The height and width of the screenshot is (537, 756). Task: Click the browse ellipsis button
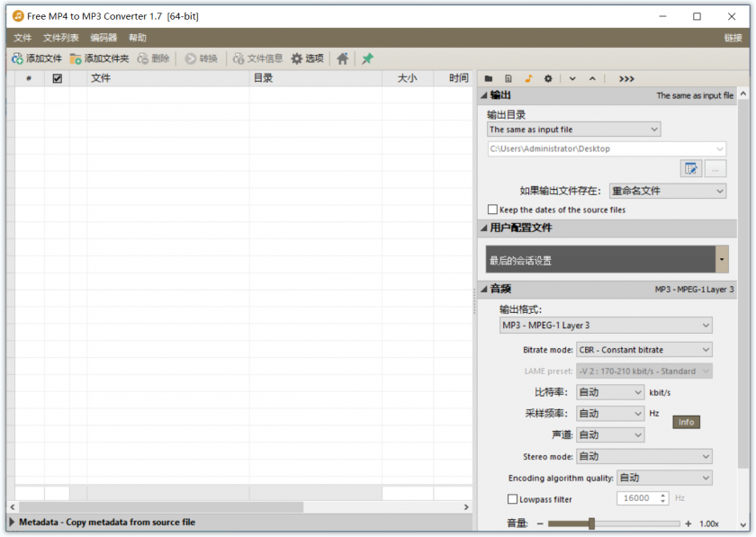715,169
